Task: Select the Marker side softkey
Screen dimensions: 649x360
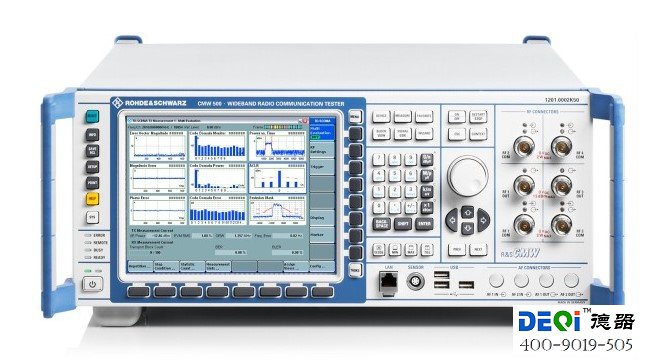Action: 322,235
